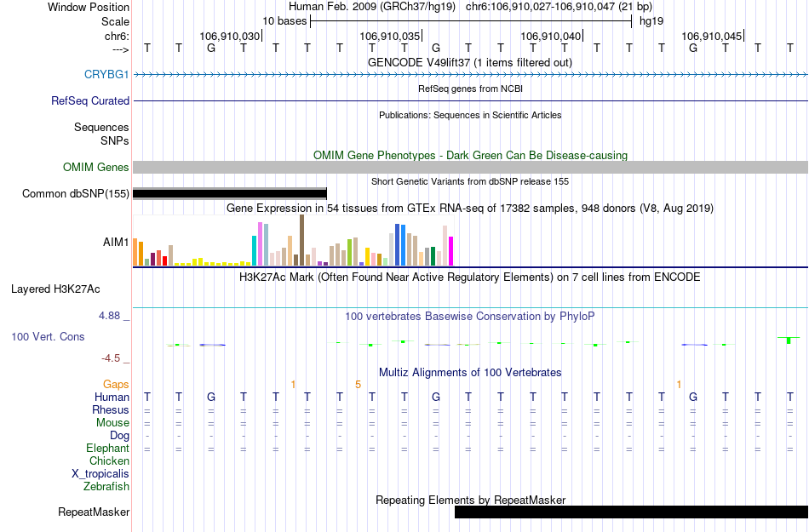
Task: Click the hg19 label beside scale bar
Action: pyautogui.click(x=651, y=21)
